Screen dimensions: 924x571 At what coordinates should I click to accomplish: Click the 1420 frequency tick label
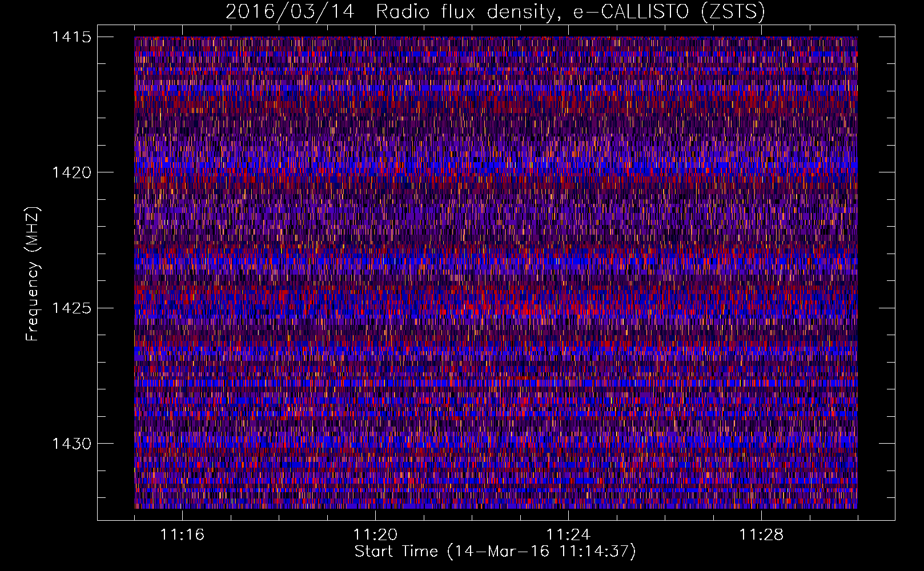pos(72,172)
